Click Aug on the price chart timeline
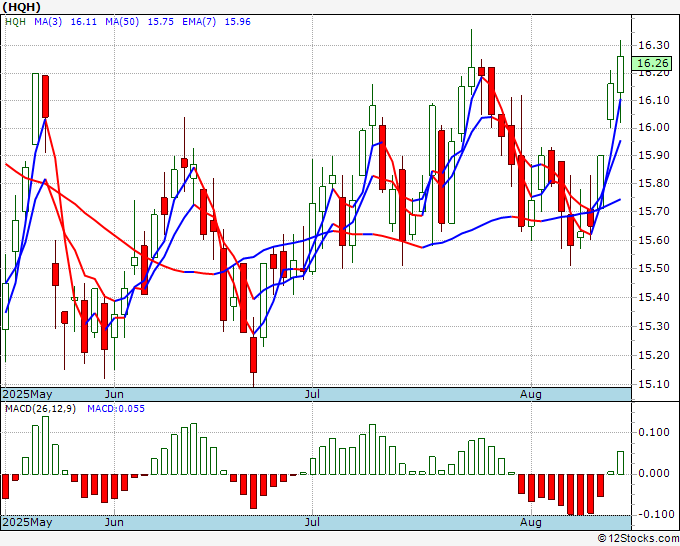 pyautogui.click(x=531, y=394)
